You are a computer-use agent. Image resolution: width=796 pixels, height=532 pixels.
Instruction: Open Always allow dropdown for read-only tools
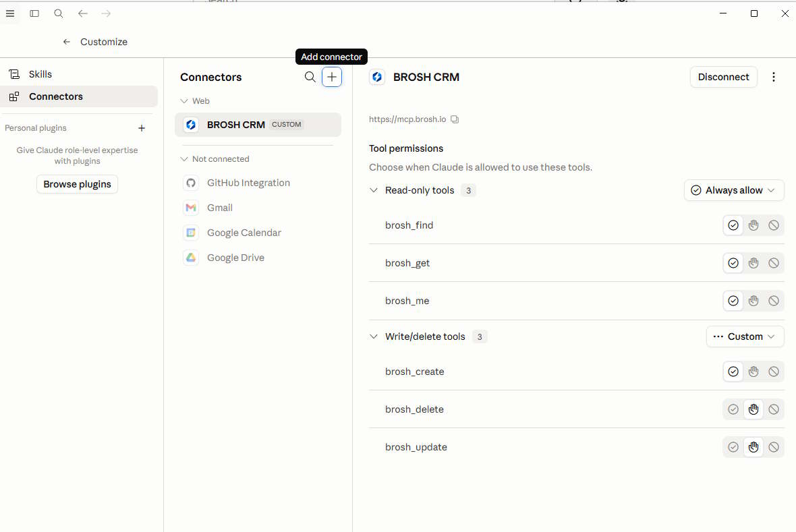[734, 190]
